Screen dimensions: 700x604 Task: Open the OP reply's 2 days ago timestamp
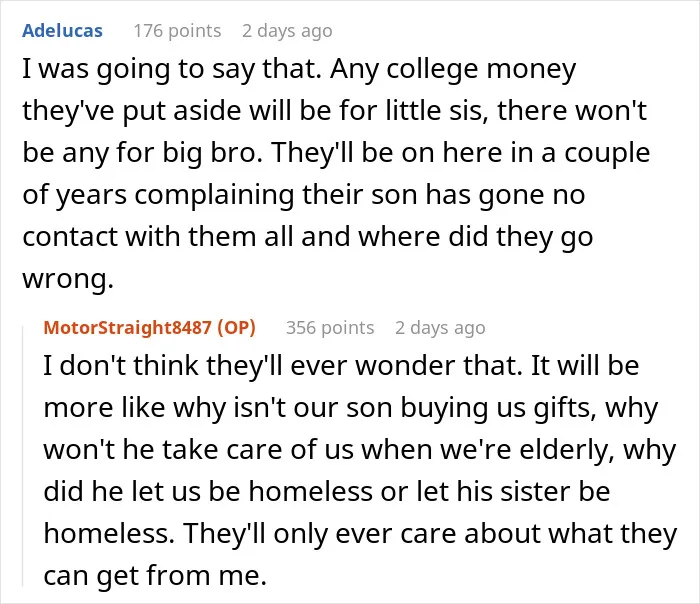click(440, 328)
